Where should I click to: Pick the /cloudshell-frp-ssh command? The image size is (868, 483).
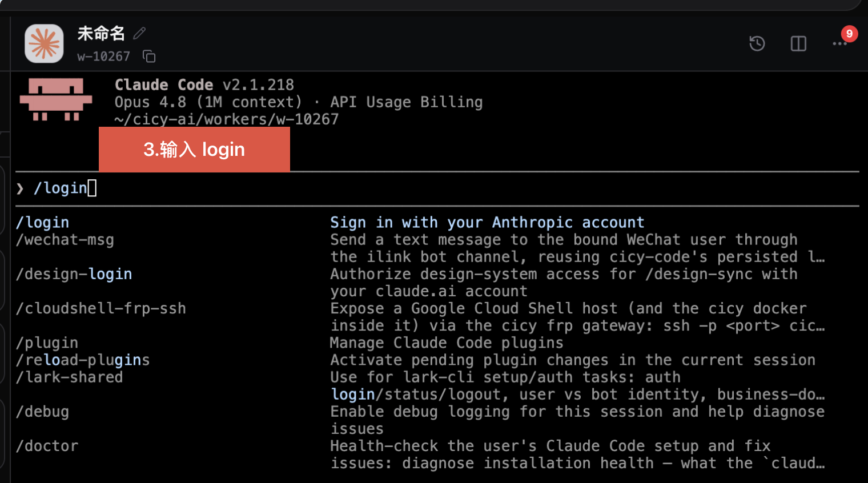tap(101, 308)
